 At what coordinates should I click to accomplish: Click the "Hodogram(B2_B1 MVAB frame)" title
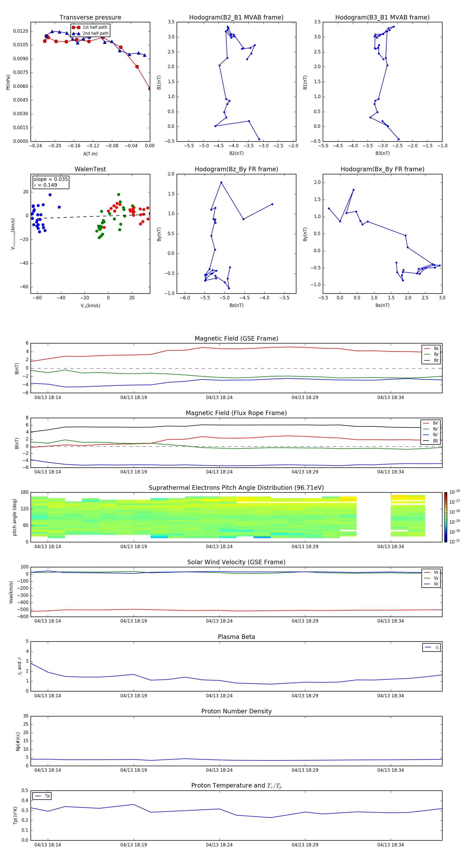pos(236,18)
